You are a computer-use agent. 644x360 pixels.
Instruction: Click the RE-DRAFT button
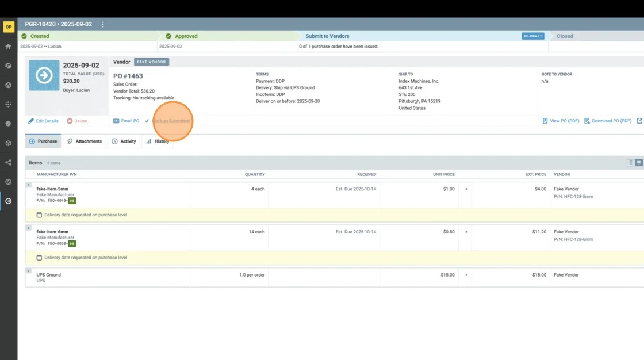[x=532, y=36]
